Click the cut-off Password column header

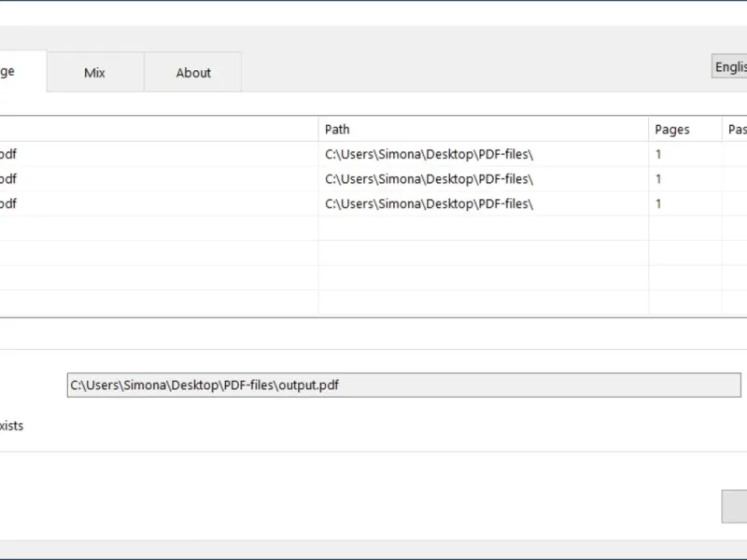point(736,130)
